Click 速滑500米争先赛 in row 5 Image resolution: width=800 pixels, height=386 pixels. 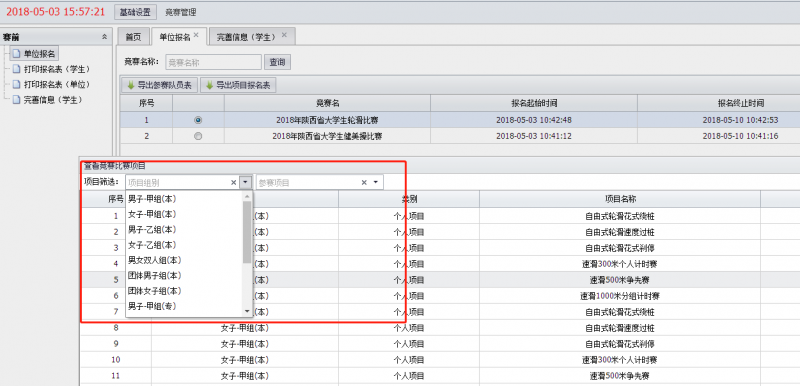(x=620, y=280)
